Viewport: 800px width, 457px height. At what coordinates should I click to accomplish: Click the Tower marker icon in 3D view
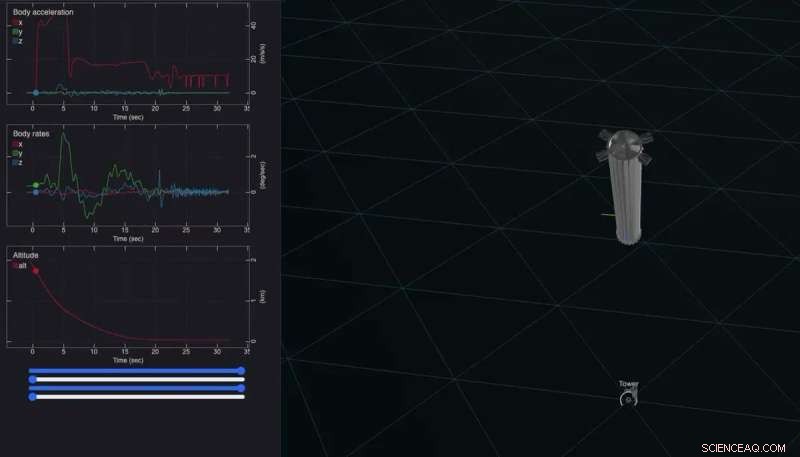coord(628,399)
